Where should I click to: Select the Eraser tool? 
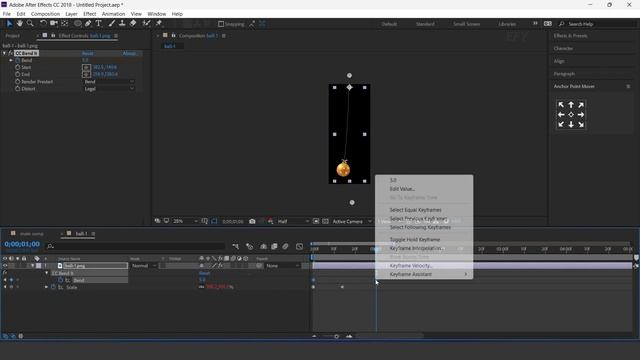point(133,24)
